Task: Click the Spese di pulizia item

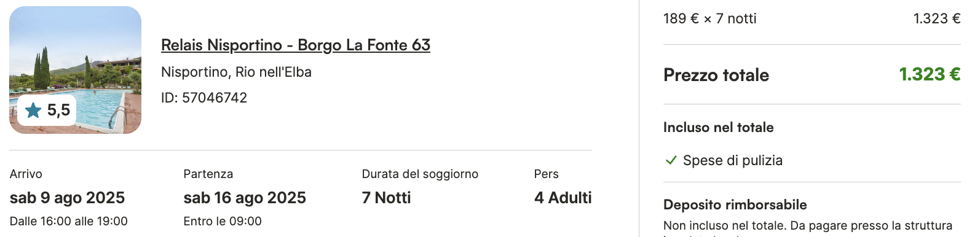Action: (733, 160)
